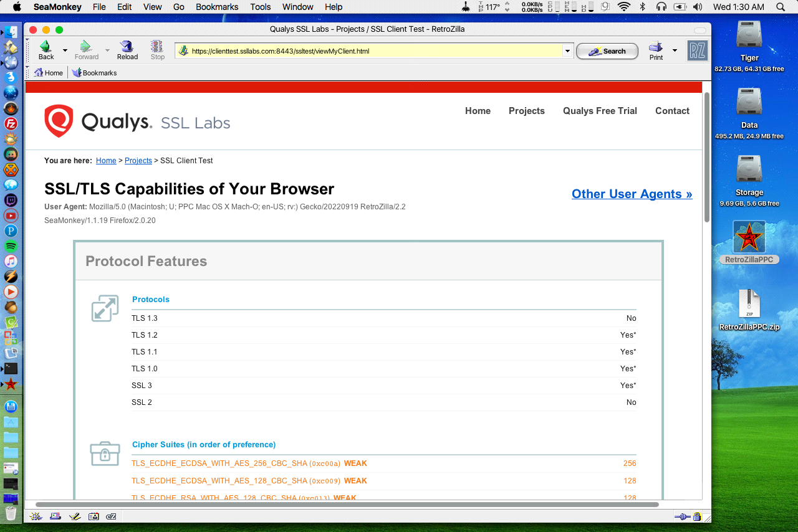
Task: Open the Tools menu
Action: click(x=261, y=7)
